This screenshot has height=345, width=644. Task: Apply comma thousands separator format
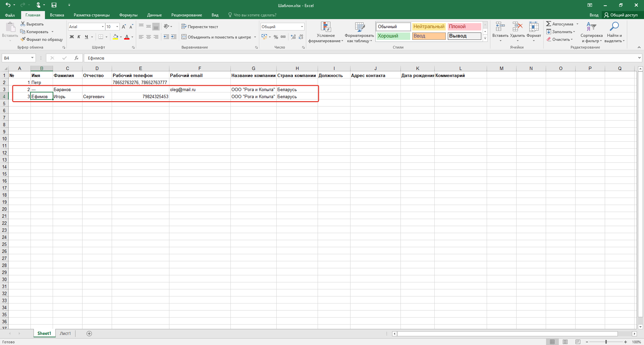point(283,37)
